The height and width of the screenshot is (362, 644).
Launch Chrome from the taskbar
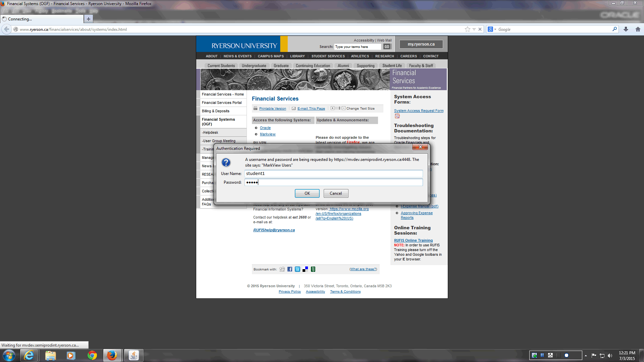(92, 355)
